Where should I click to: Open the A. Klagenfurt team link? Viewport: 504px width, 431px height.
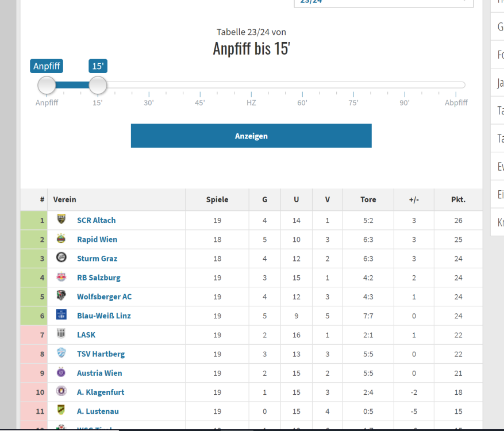point(101,392)
